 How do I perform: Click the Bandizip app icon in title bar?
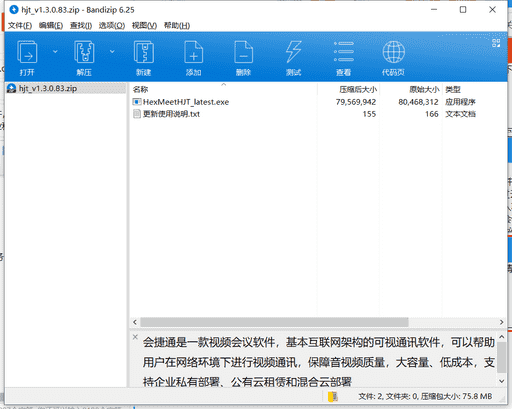pyautogui.click(x=14, y=10)
